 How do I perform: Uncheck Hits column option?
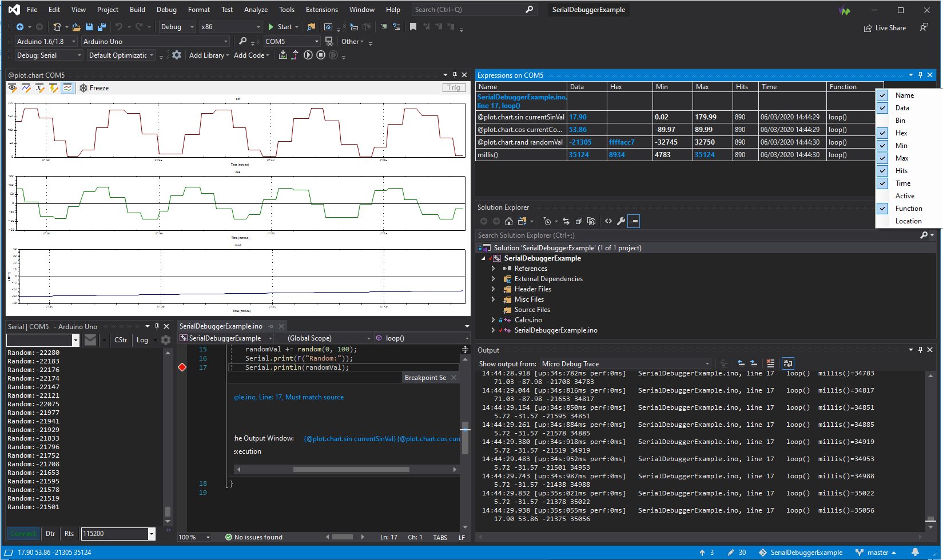883,171
